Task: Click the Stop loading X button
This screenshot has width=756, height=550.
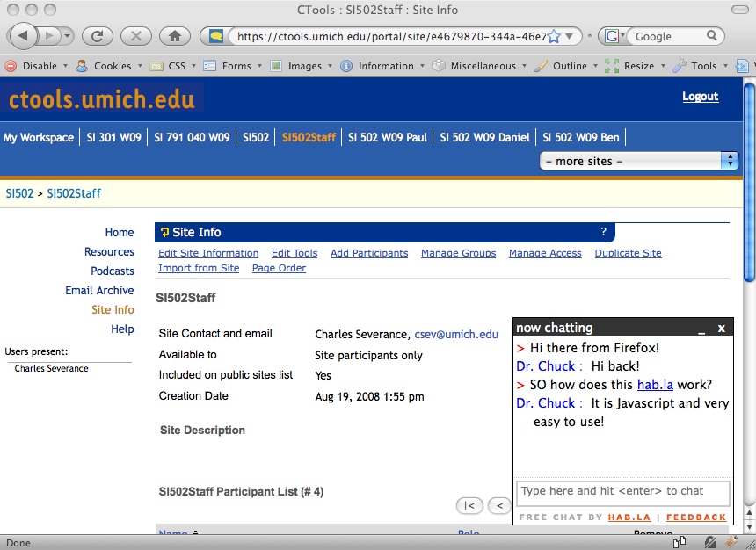Action: pyautogui.click(x=136, y=36)
